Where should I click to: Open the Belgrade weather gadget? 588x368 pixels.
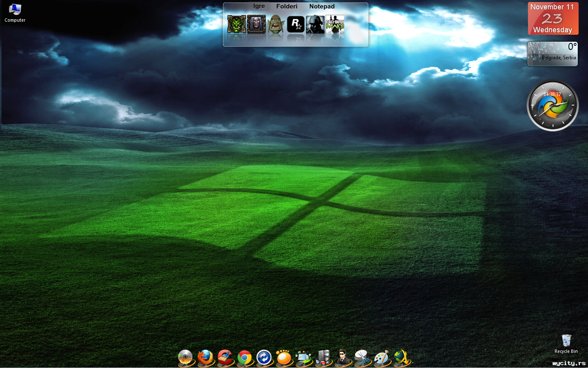552,54
